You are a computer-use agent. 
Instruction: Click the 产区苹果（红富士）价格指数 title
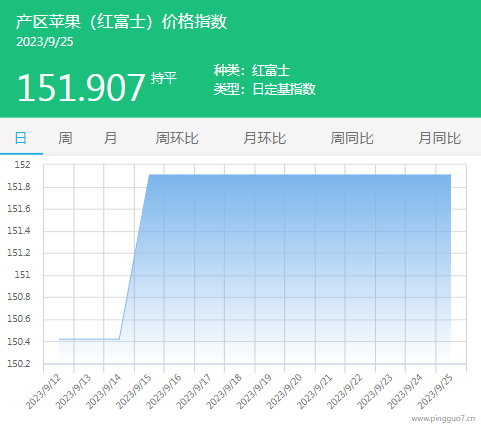click(x=121, y=22)
